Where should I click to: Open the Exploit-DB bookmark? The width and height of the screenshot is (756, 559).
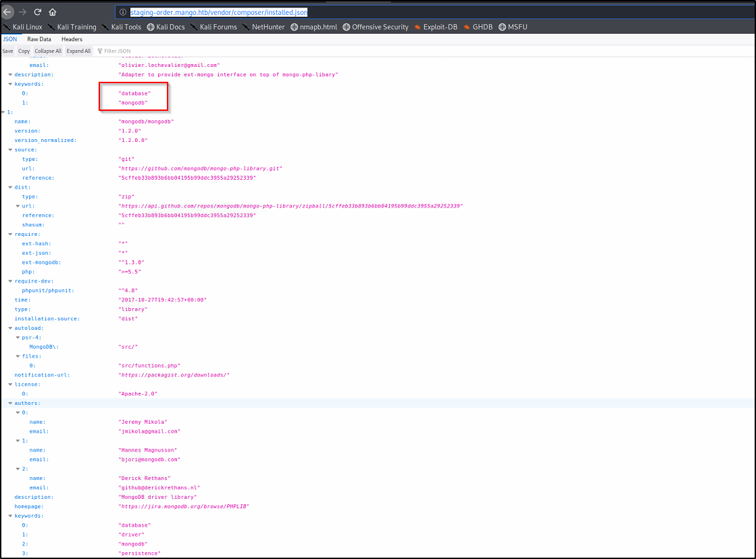[436, 27]
